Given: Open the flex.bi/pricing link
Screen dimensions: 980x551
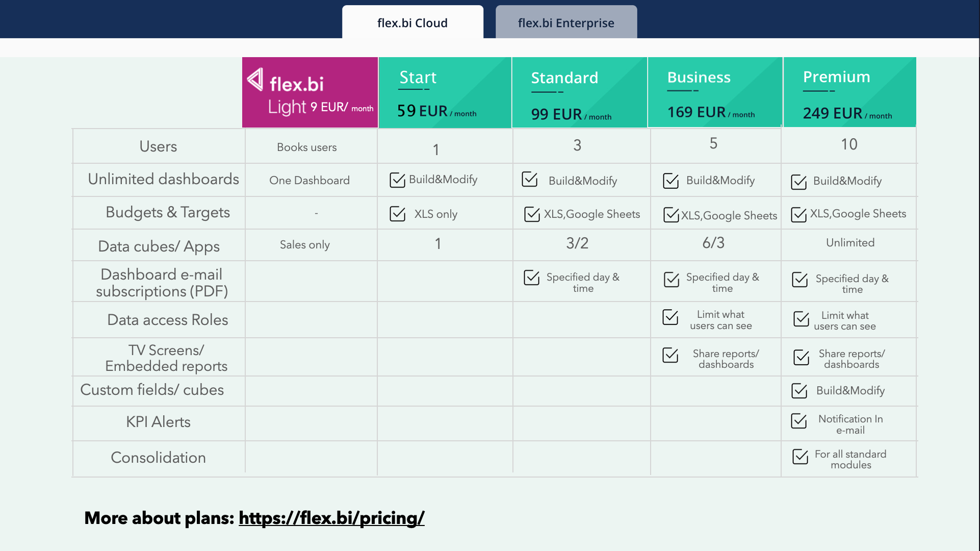Looking at the screenshot, I should (331, 518).
